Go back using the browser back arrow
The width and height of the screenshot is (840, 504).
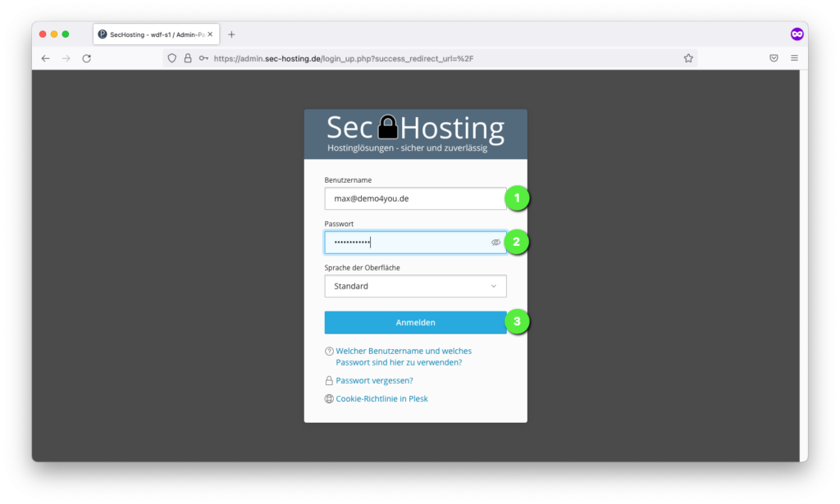tap(46, 58)
